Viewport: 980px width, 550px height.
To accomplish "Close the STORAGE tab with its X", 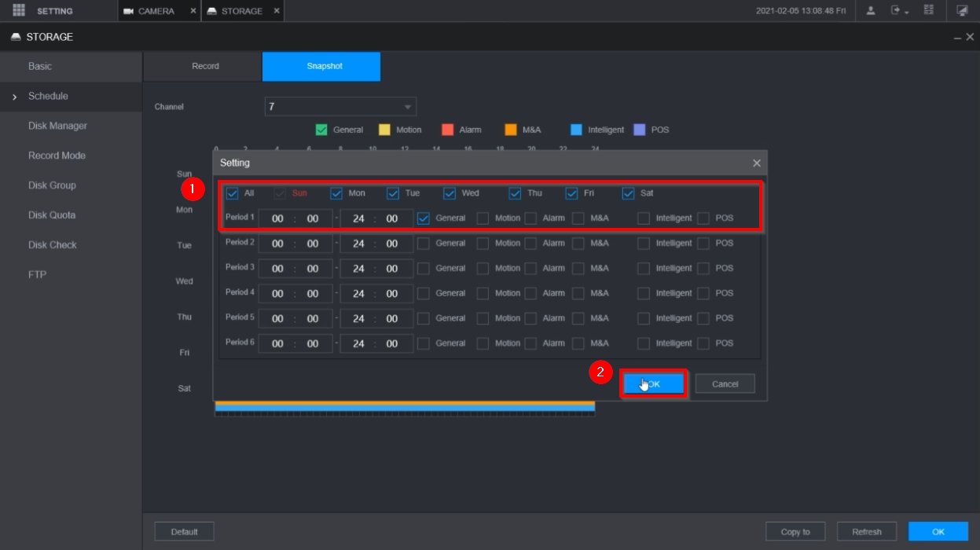I will click(x=276, y=11).
